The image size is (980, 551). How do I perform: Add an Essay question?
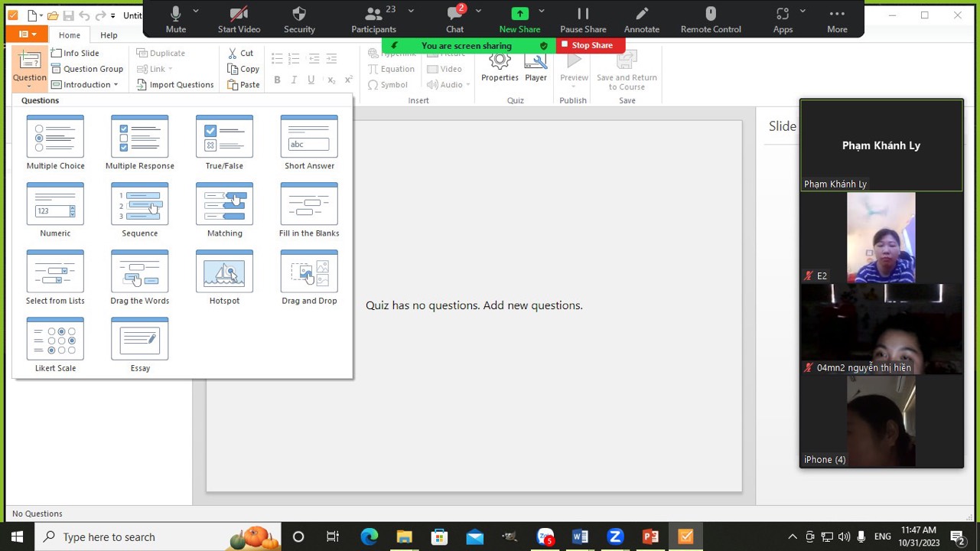pos(140,344)
